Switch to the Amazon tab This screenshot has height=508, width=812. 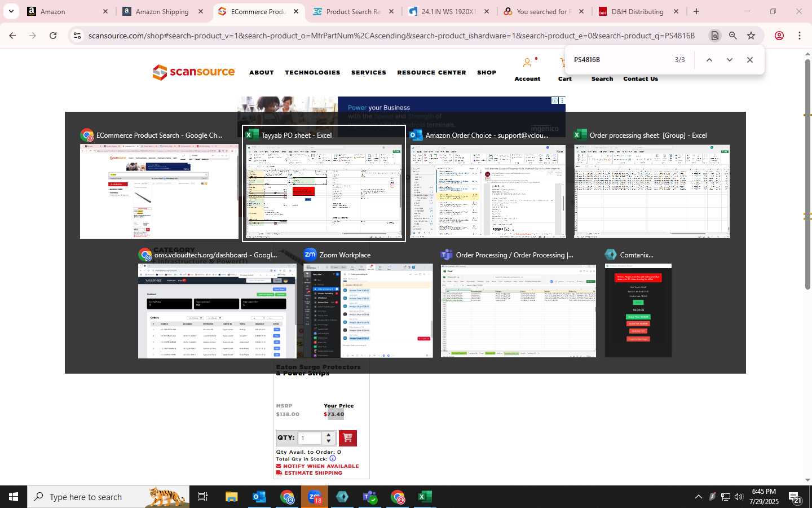click(68, 11)
